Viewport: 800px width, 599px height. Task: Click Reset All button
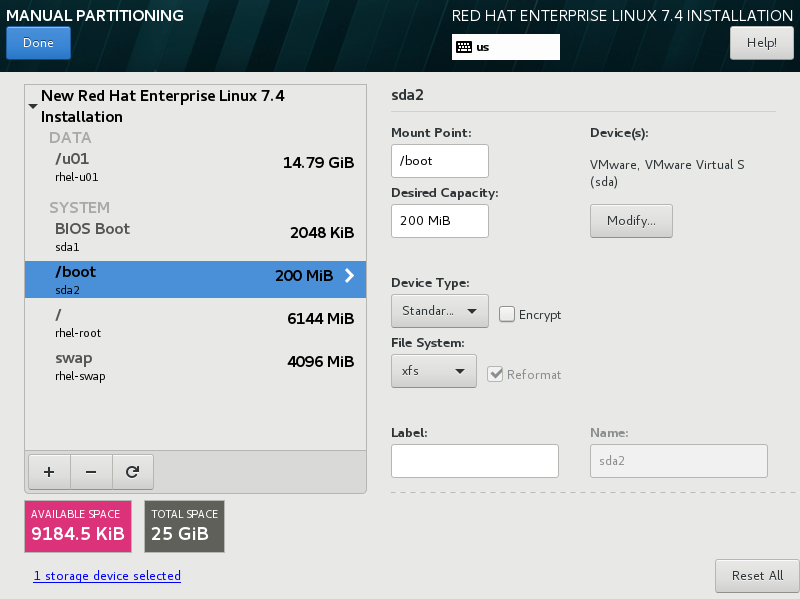point(757,576)
